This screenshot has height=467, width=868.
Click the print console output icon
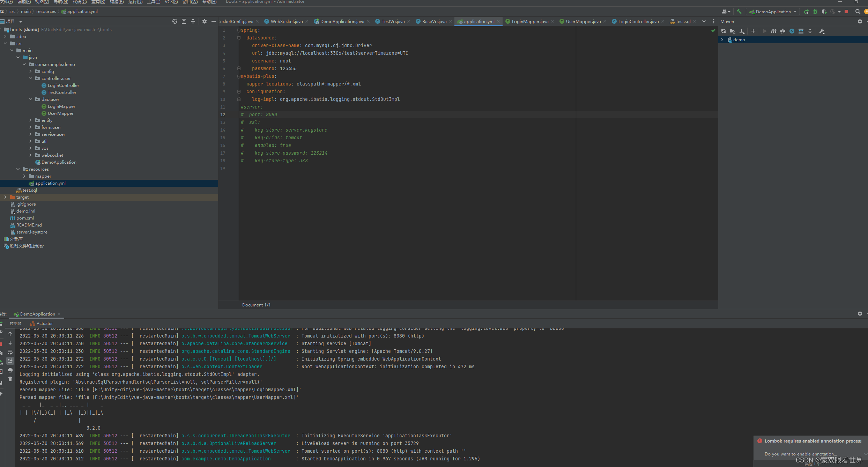click(10, 370)
